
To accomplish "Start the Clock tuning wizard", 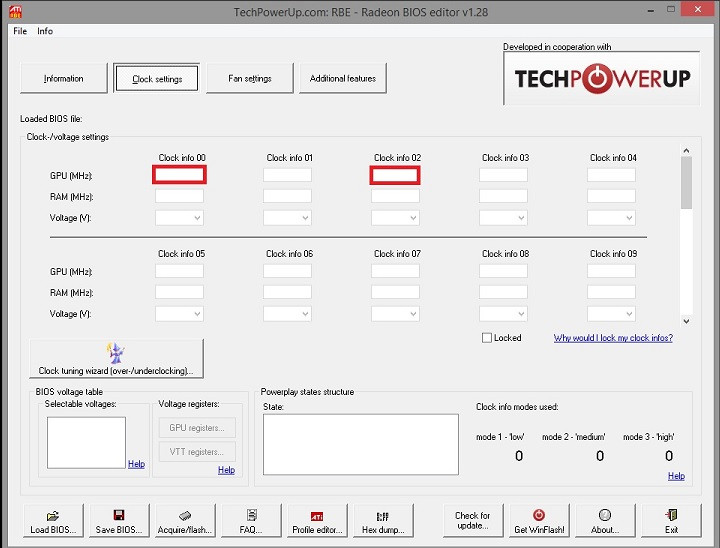I will point(116,359).
